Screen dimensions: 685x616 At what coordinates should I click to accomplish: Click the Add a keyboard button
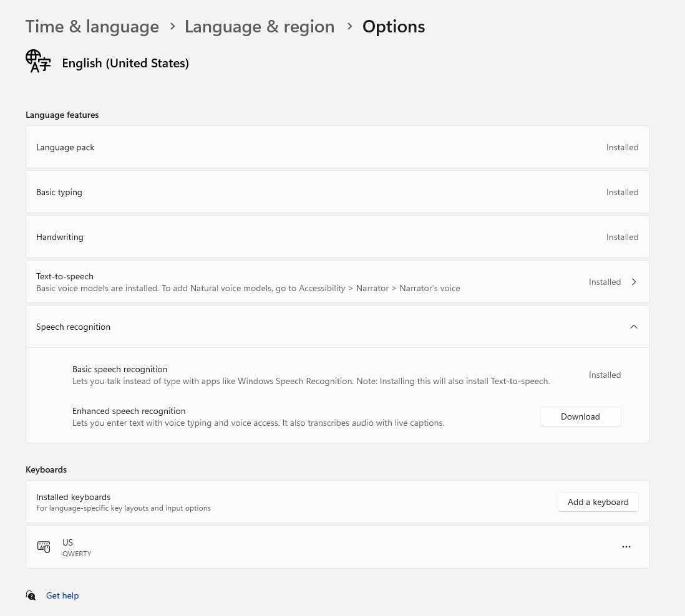598,502
